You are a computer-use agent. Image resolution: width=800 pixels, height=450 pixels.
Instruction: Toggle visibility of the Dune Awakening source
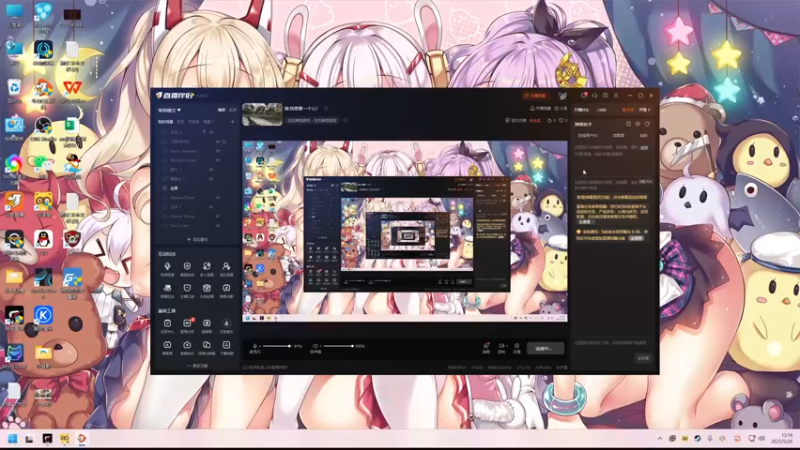click(x=217, y=151)
